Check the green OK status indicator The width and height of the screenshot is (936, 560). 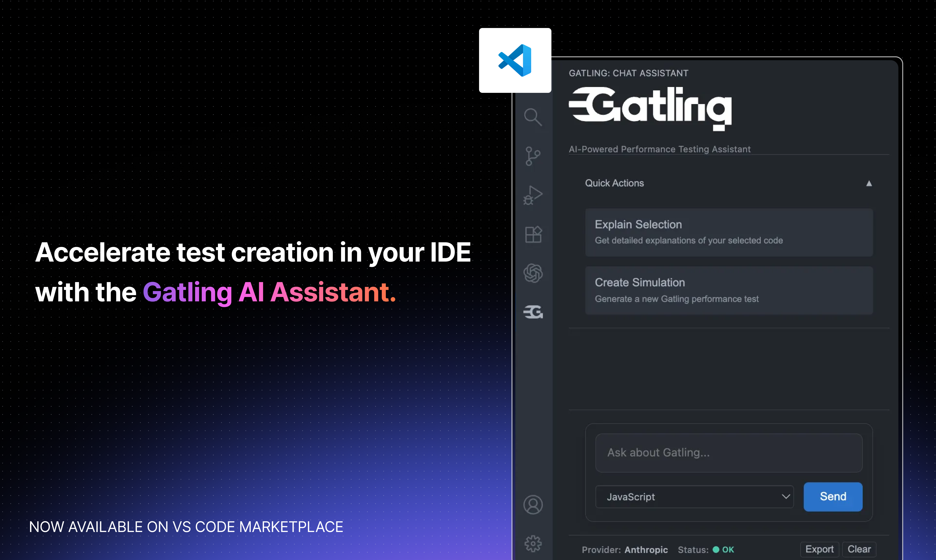click(716, 550)
